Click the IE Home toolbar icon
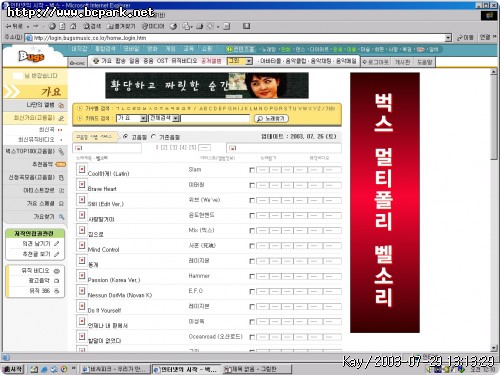This screenshot has width=500, height=375. 73,26
